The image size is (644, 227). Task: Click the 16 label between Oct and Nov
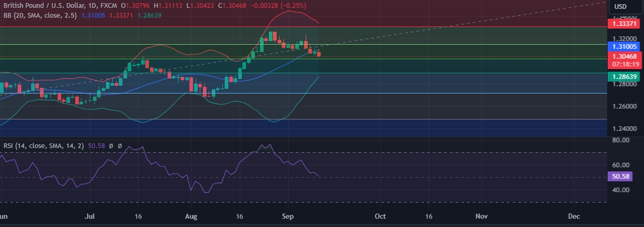tap(429, 216)
